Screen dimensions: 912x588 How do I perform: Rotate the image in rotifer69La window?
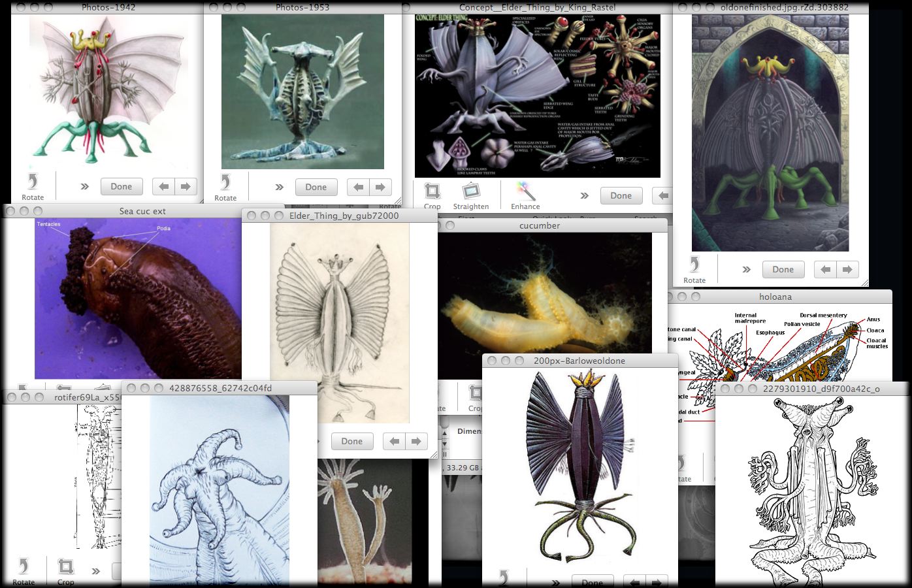click(x=24, y=571)
